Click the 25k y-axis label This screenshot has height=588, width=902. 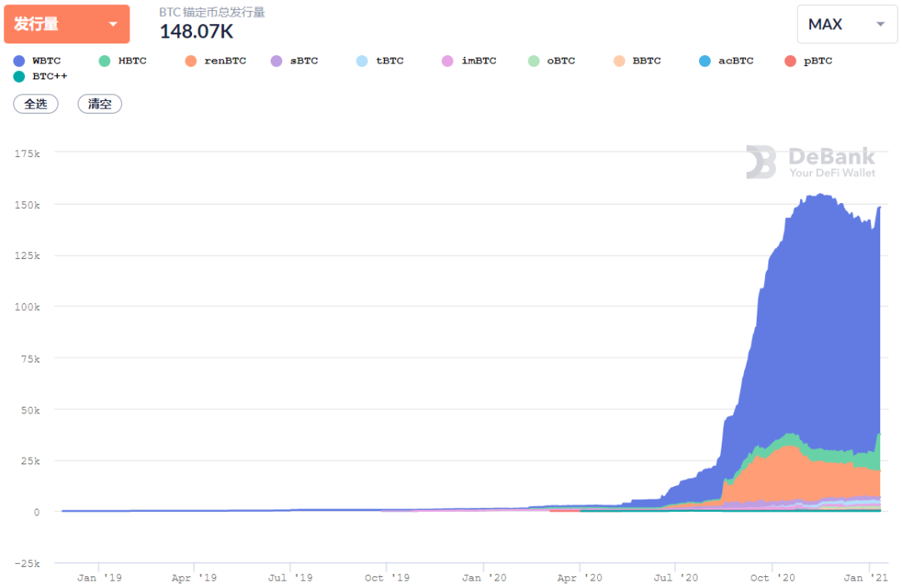coord(31,461)
